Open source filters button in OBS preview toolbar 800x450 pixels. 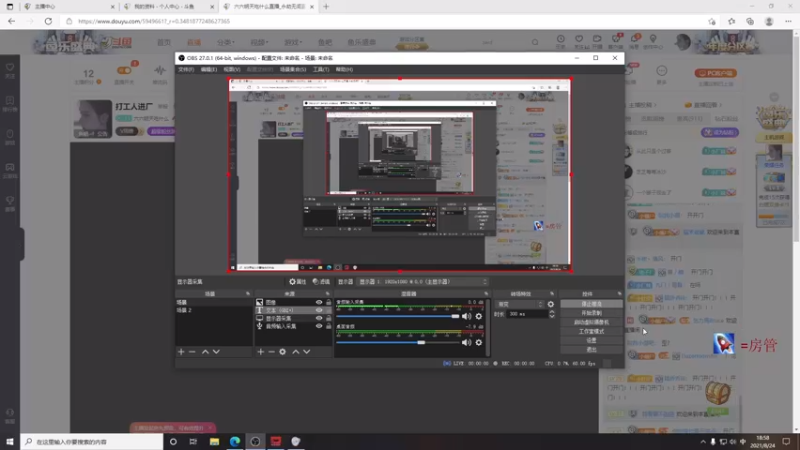[321, 282]
